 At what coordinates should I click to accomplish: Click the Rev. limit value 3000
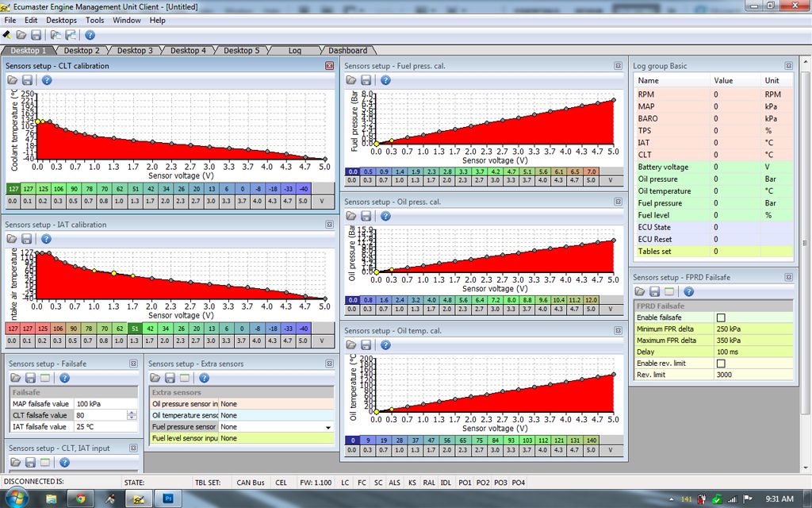(x=753, y=375)
